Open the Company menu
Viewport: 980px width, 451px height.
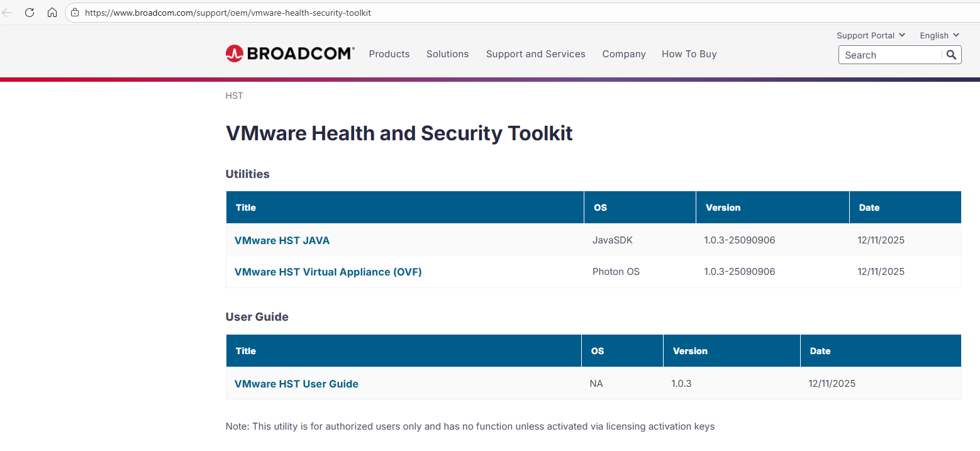coord(623,54)
